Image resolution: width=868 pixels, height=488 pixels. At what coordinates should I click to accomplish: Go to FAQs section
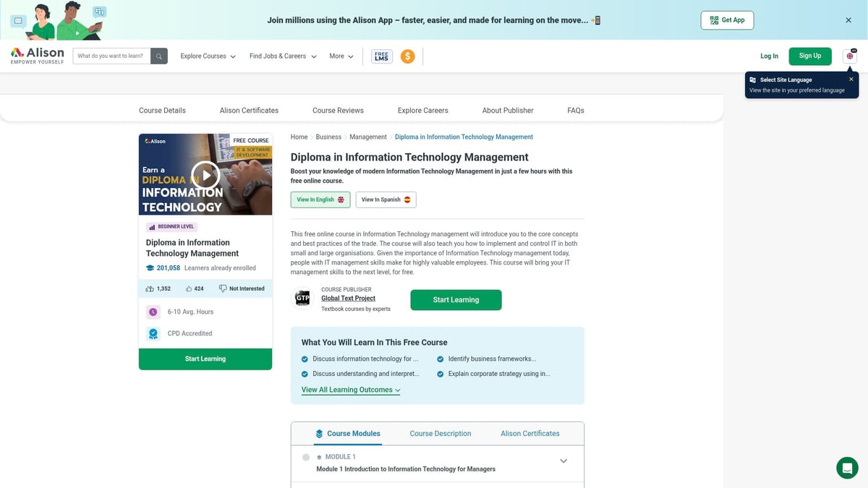click(576, 111)
